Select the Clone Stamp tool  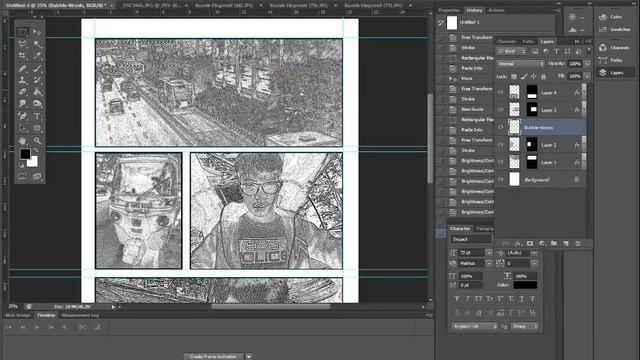(x=22, y=80)
